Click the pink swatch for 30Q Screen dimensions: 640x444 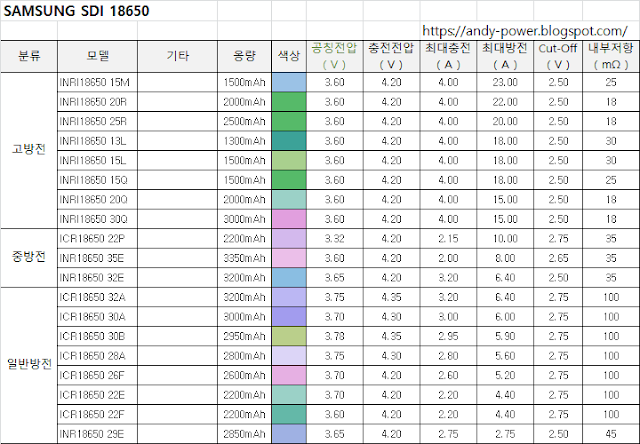click(x=289, y=219)
